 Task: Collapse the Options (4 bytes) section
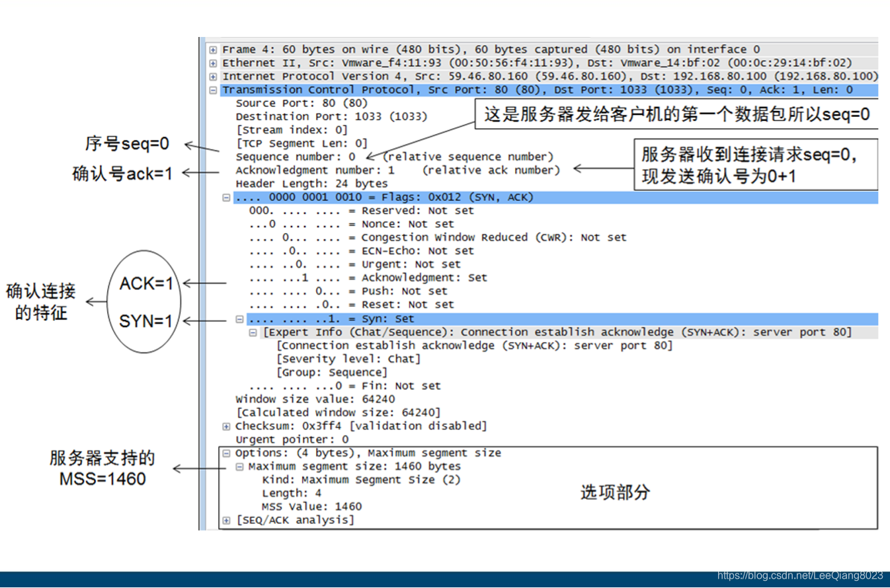226,454
